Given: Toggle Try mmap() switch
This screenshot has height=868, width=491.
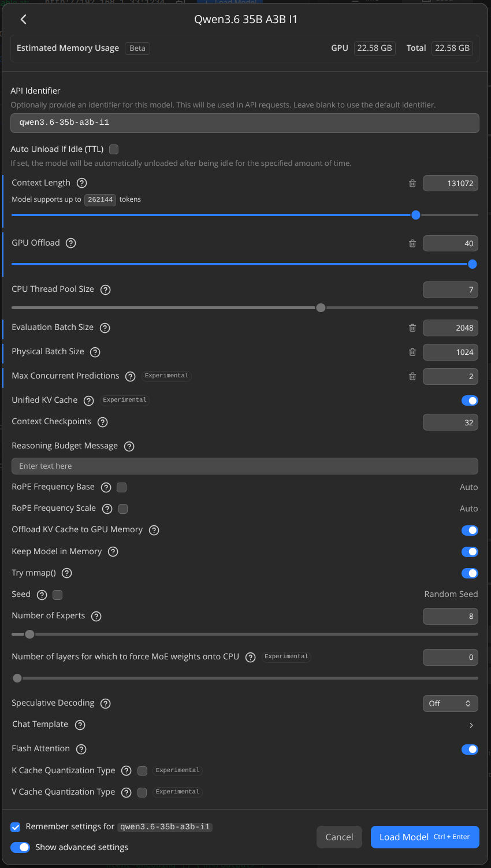Looking at the screenshot, I should pyautogui.click(x=470, y=573).
